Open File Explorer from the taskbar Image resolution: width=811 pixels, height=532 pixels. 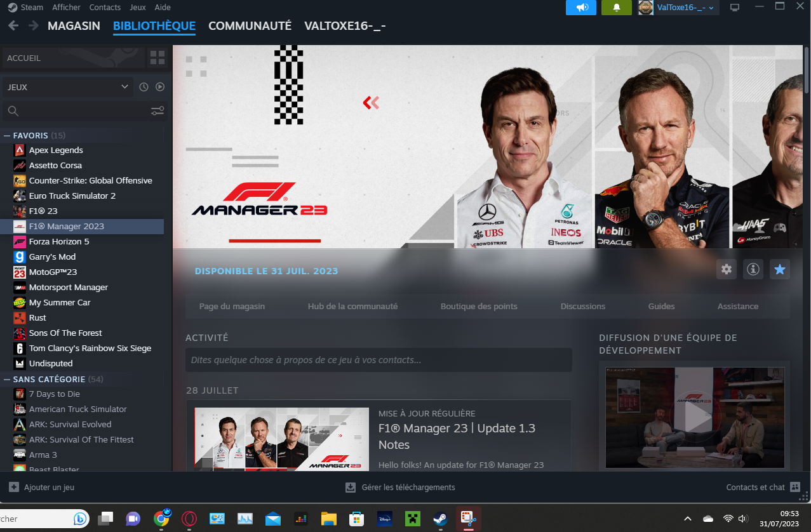[328, 519]
